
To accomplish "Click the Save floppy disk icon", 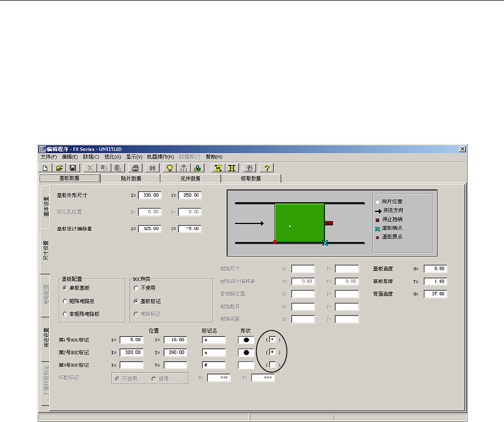I will pyautogui.click(x=73, y=168).
